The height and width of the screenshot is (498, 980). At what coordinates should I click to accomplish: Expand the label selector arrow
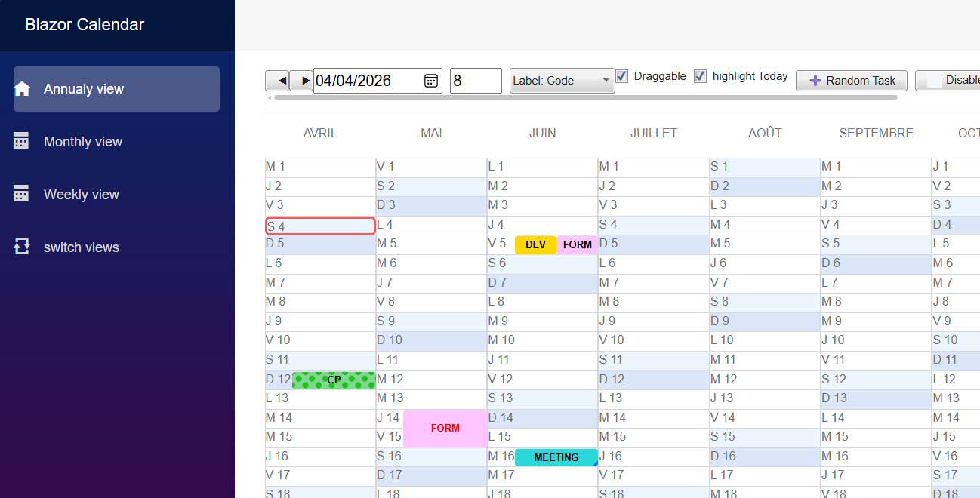point(605,79)
